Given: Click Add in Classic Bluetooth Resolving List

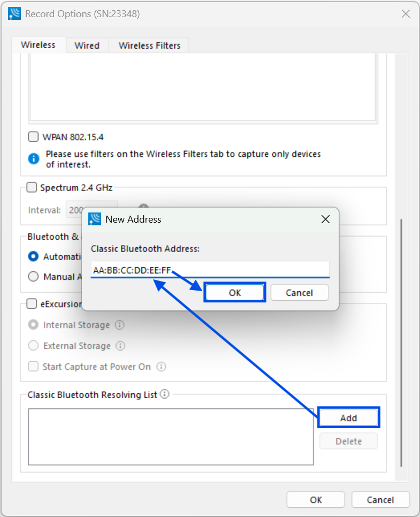Looking at the screenshot, I should [x=349, y=418].
